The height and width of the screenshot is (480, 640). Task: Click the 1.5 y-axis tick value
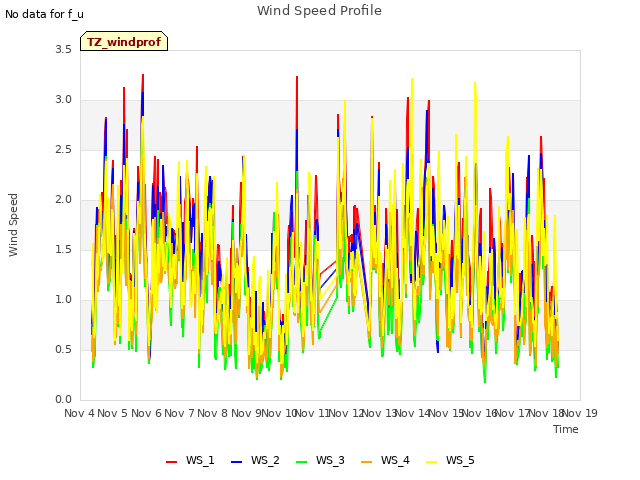tap(63, 250)
